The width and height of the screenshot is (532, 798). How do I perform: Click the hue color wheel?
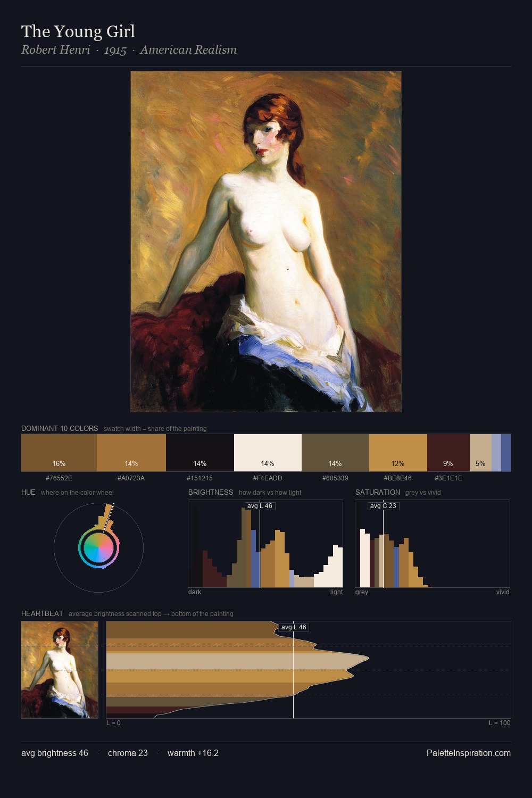[x=98, y=547]
